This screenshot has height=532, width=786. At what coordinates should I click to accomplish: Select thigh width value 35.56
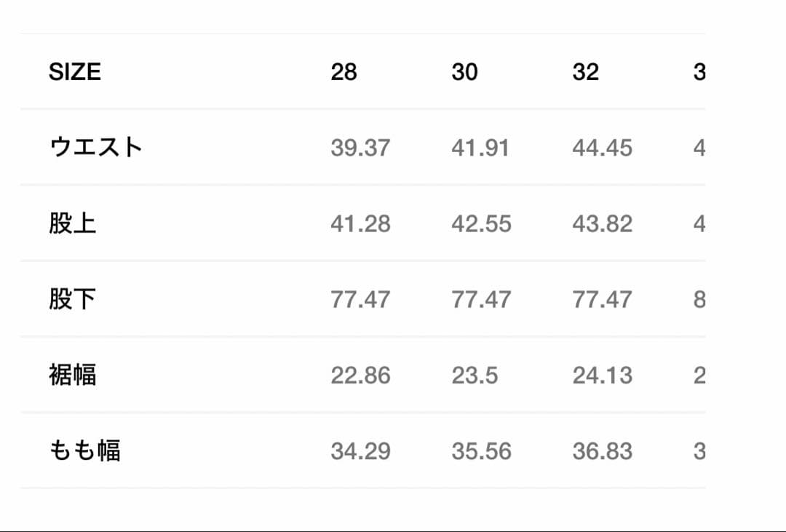pos(481,450)
